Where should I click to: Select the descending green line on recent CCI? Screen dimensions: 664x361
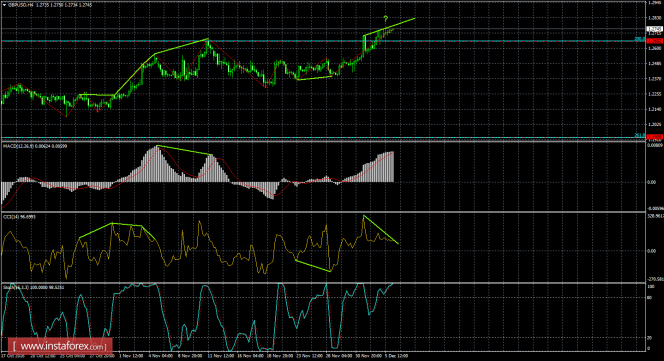(381, 230)
